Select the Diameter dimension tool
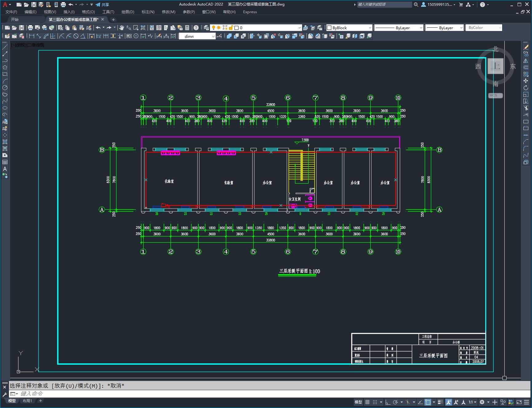The width and height of the screenshot is (532, 408). click(76, 36)
